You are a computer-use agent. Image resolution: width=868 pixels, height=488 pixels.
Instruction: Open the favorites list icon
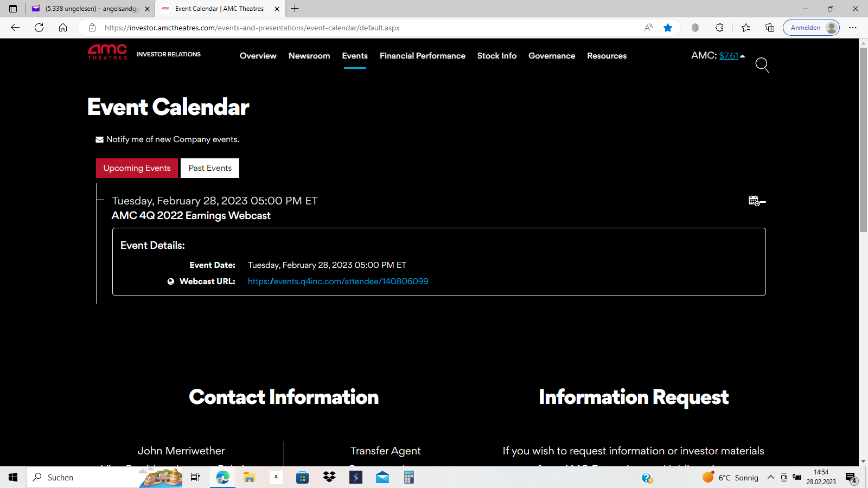[745, 27]
